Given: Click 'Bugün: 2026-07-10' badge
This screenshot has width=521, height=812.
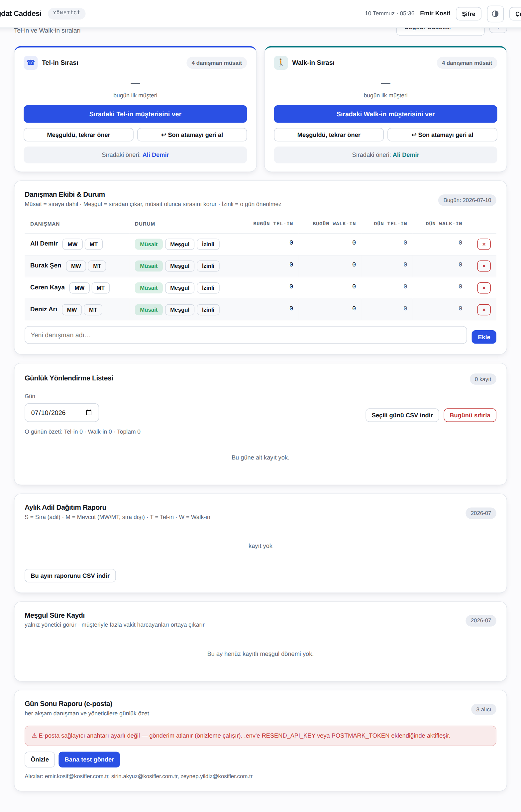Looking at the screenshot, I should point(467,200).
